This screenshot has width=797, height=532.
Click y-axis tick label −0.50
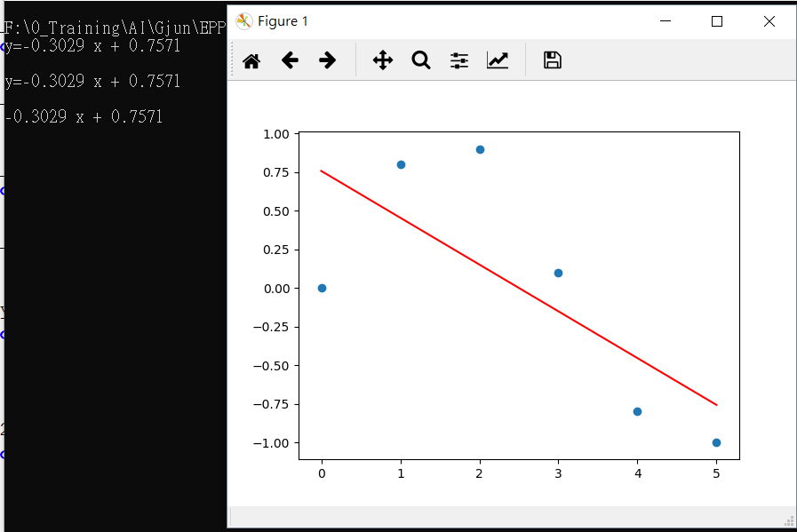click(x=271, y=366)
